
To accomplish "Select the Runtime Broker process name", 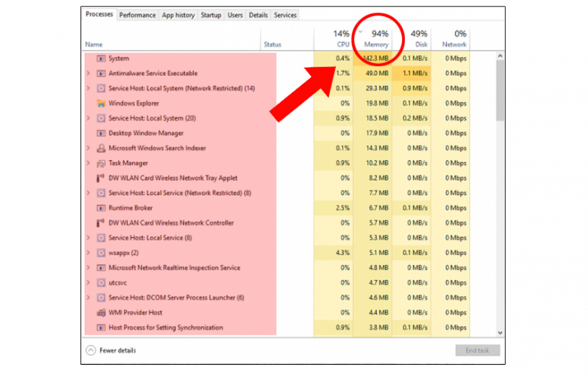I will 131,208.
